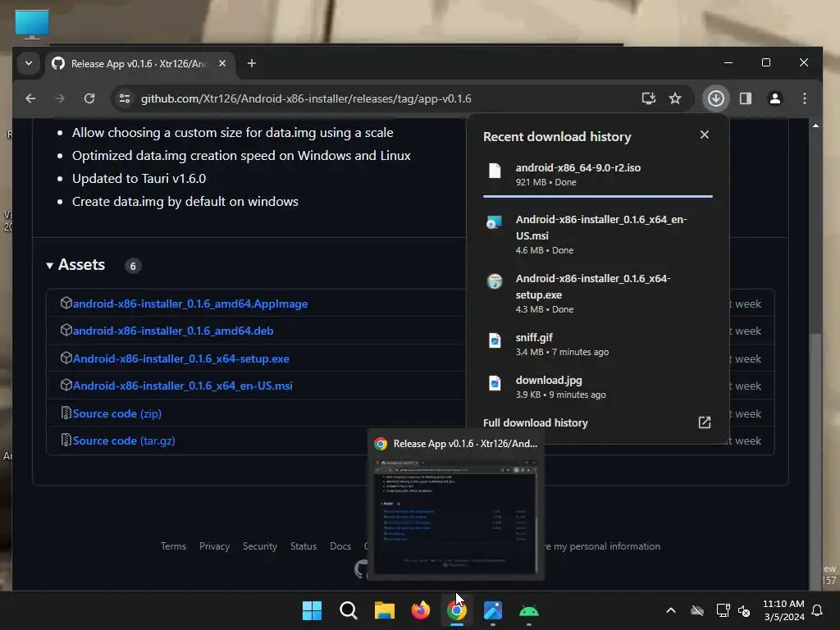Click Full download history label
The width and height of the screenshot is (840, 630).
535,422
